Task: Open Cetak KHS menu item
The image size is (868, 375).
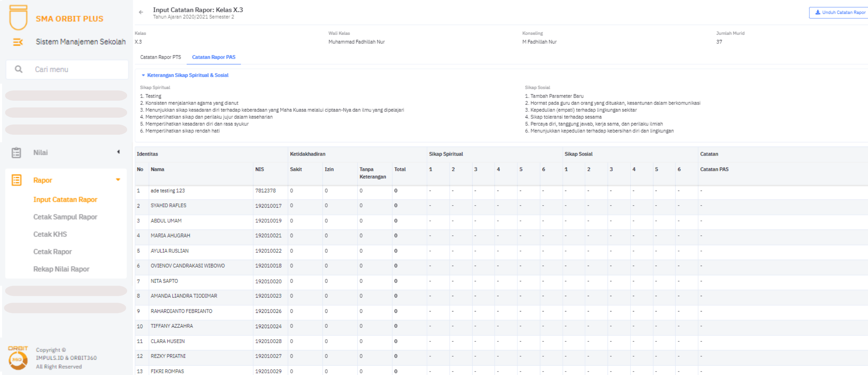Action: [50, 234]
